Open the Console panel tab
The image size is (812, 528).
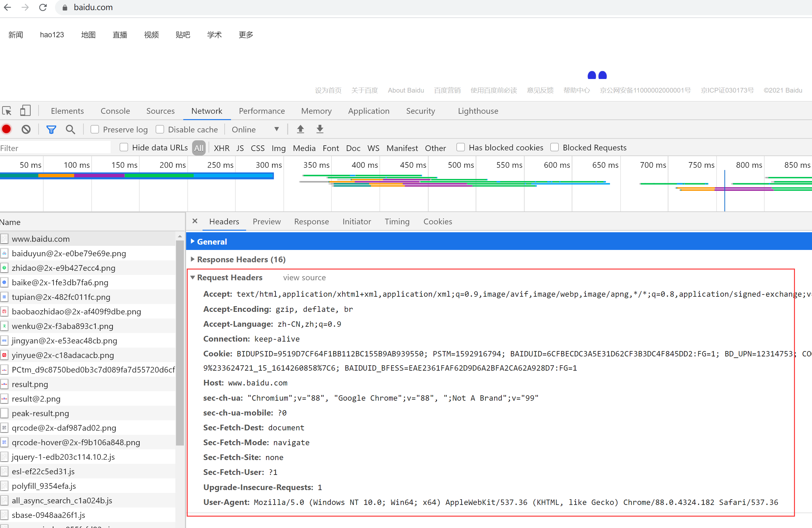(x=115, y=111)
